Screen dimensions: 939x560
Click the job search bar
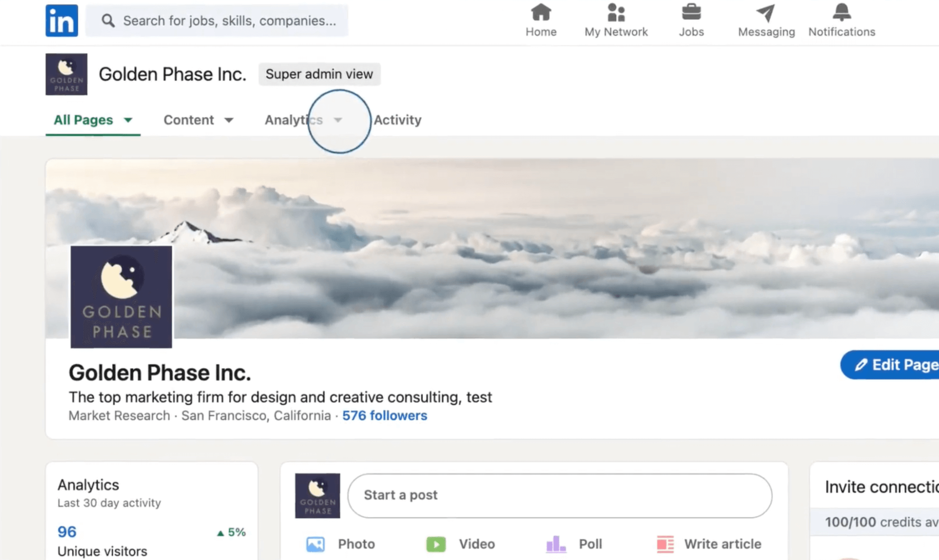[217, 20]
